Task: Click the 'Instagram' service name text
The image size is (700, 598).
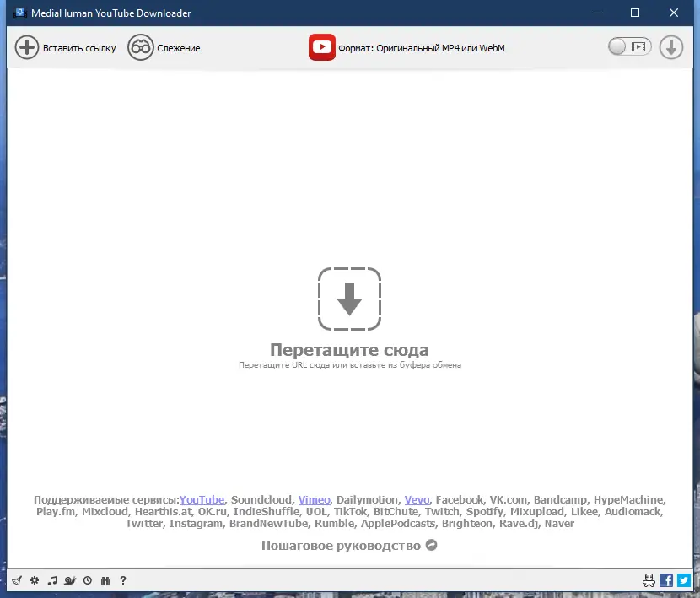Action: [x=196, y=524]
